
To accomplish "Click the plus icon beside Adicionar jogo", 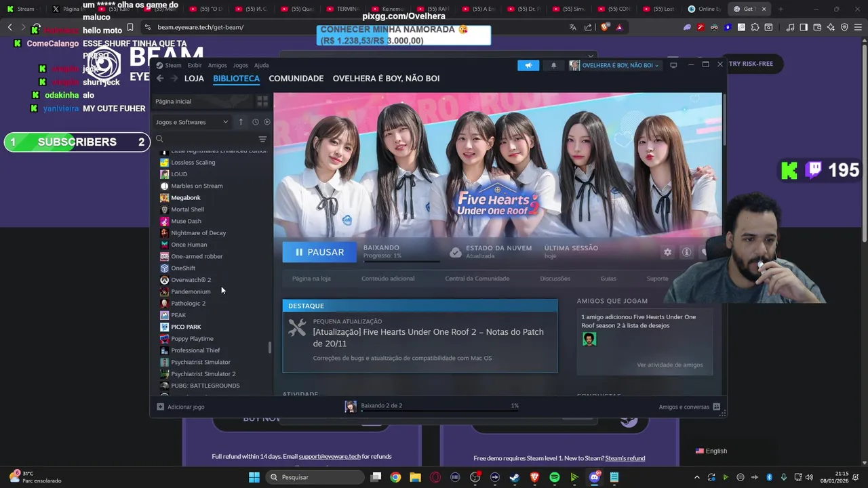I will point(161,407).
